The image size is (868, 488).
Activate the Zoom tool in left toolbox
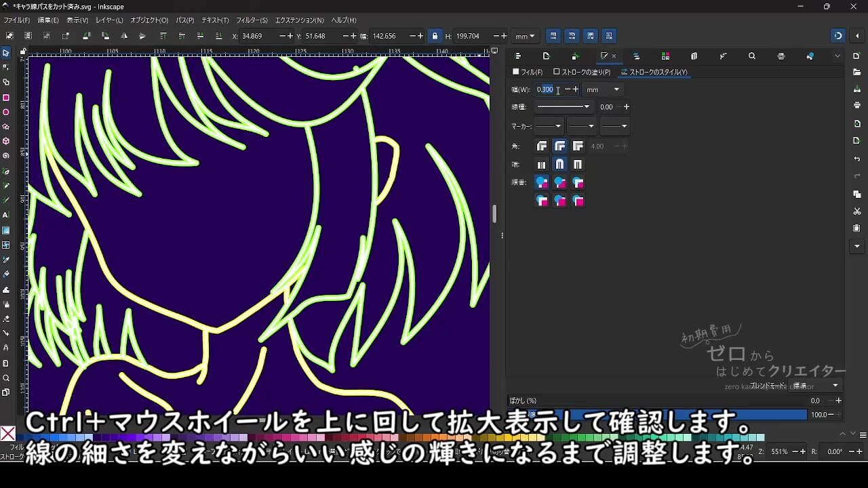[6, 378]
